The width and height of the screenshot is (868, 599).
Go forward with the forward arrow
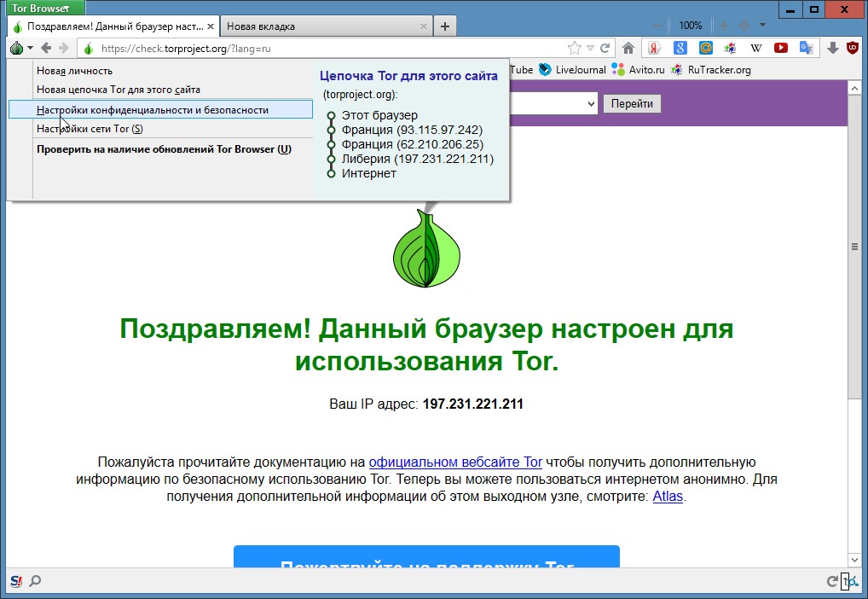pyautogui.click(x=64, y=48)
